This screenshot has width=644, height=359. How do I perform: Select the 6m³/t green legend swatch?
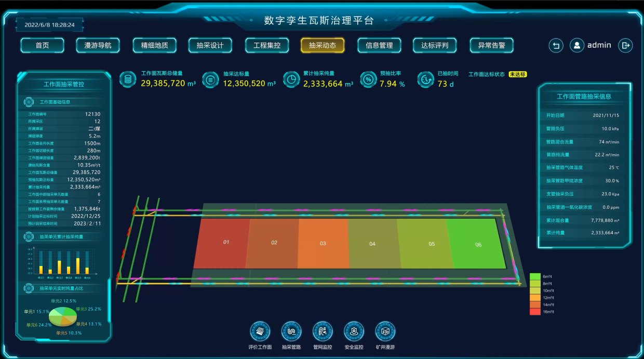point(535,276)
